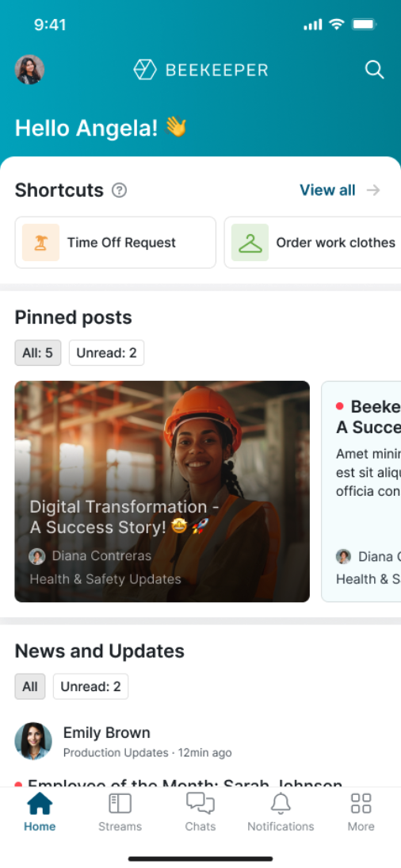Filter pinned posts by Unread: 2

click(106, 352)
